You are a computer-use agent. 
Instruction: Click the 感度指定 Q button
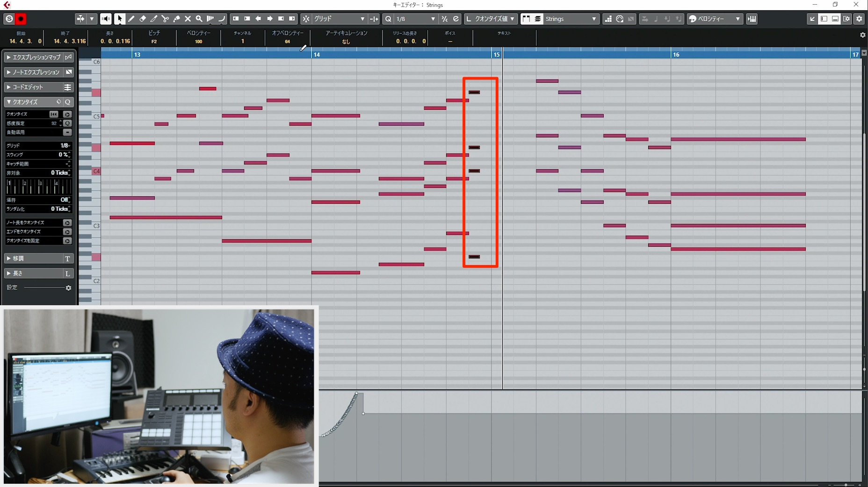pos(68,123)
